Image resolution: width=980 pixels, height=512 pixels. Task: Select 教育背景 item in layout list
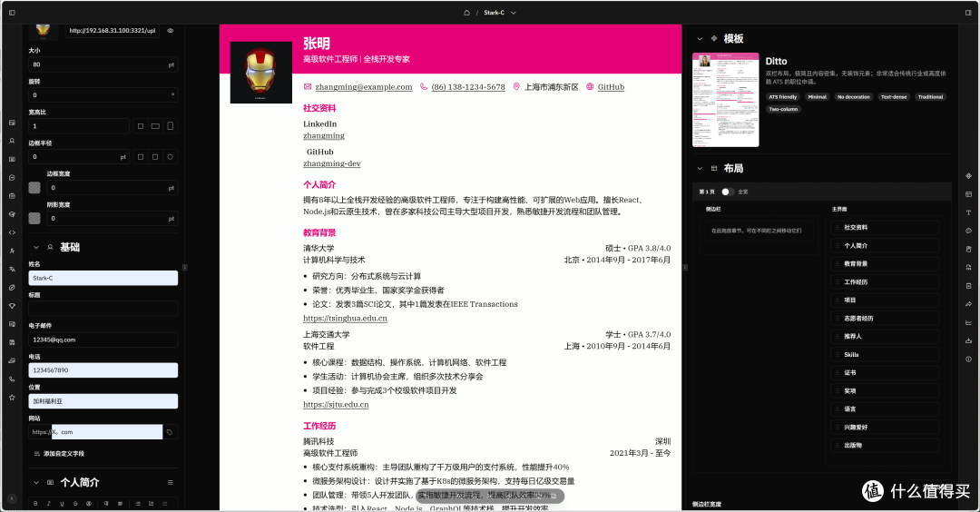885,264
